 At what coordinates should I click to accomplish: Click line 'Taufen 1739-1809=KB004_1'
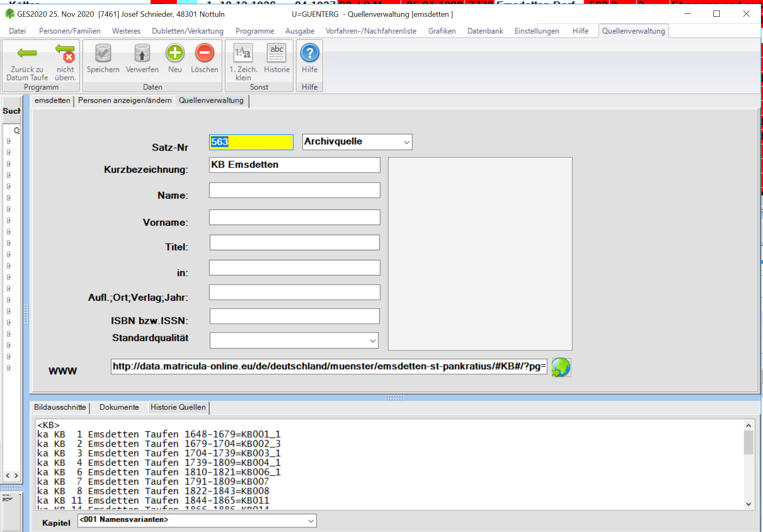click(159, 463)
